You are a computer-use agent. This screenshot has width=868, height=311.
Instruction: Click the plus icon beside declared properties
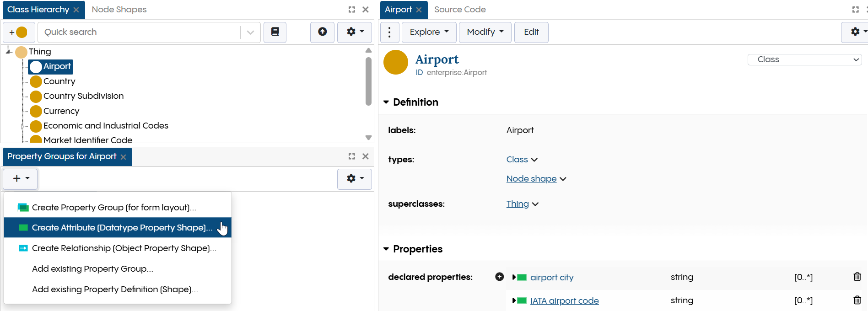pyautogui.click(x=500, y=277)
